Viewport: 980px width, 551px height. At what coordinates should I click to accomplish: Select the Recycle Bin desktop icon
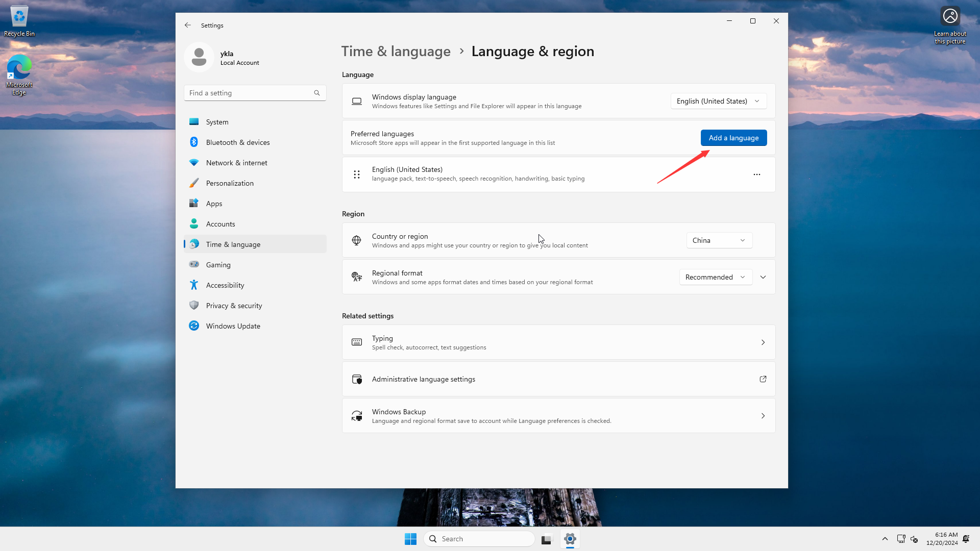click(19, 21)
